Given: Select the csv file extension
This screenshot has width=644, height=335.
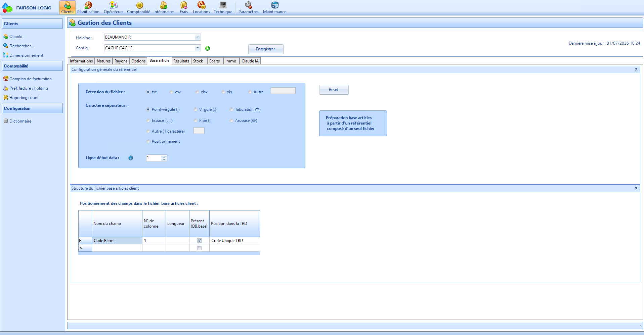Looking at the screenshot, I should tap(171, 92).
